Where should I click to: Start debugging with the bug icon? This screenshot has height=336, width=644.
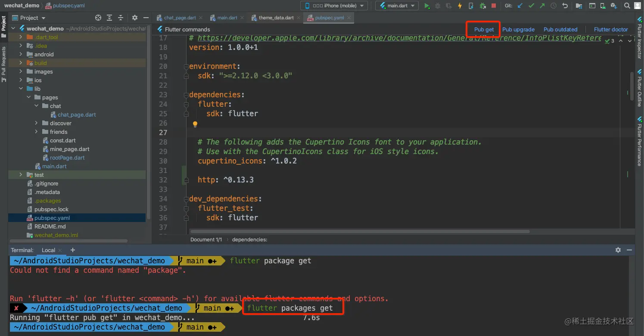coord(438,6)
